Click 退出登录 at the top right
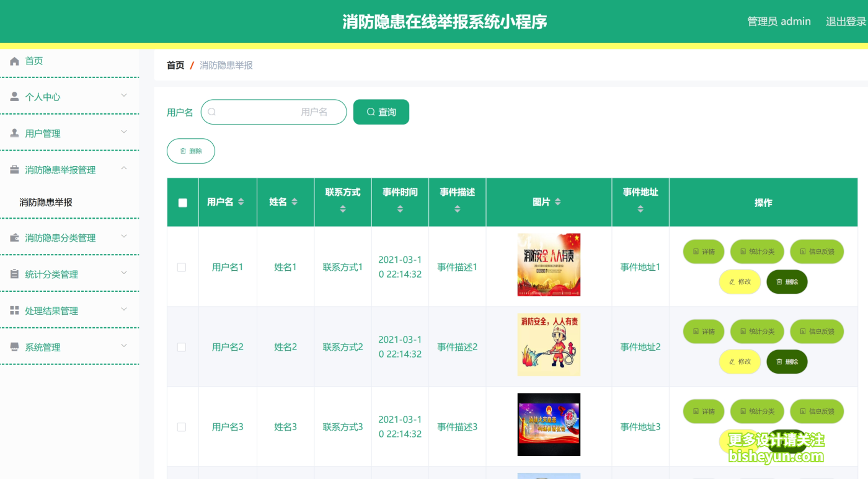Screen dimensions: 868x479 click(845, 20)
